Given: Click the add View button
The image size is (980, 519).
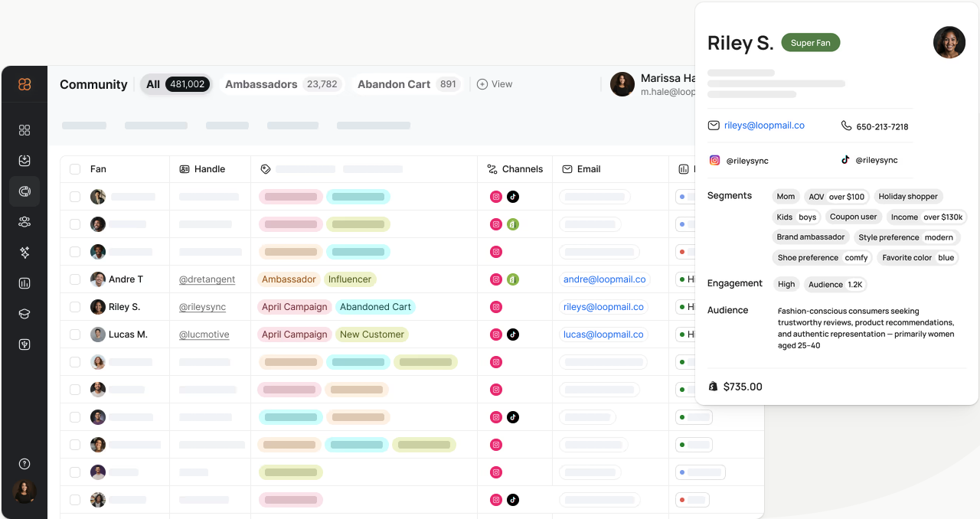Looking at the screenshot, I should click(495, 84).
